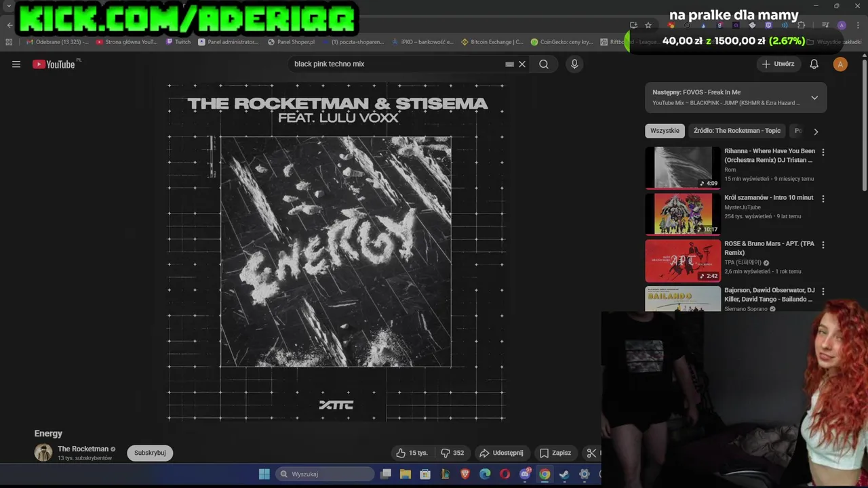Screen dimensions: 868x488
Task: Open the Panel Shoper.pl bookmark
Action: pyautogui.click(x=292, y=42)
